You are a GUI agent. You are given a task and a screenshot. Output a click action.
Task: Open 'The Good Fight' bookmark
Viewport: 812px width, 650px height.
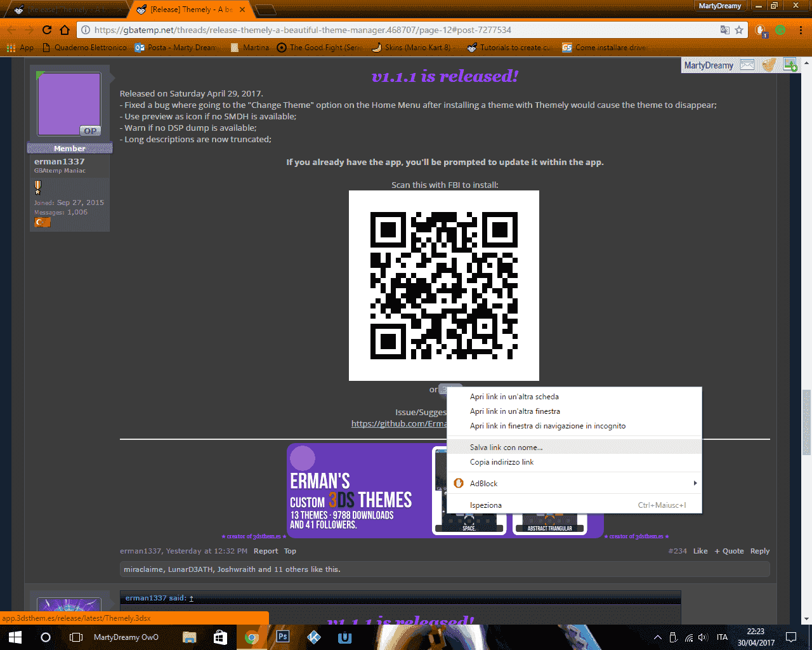coord(320,48)
